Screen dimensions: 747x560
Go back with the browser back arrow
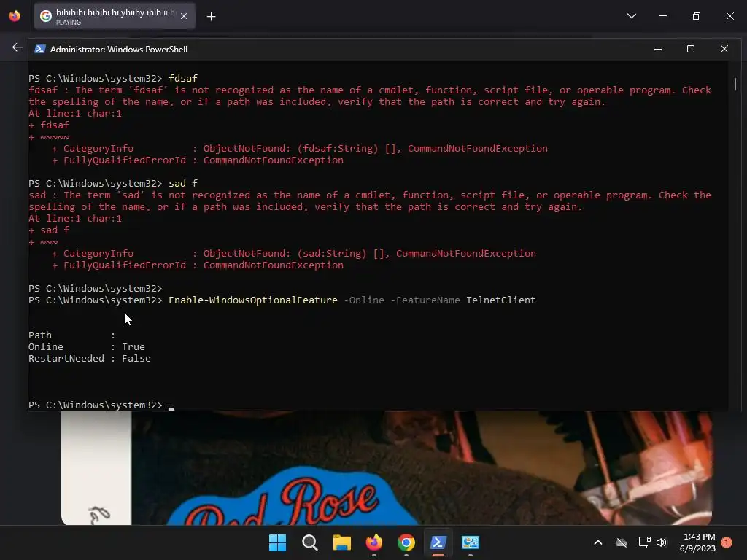[x=18, y=47]
